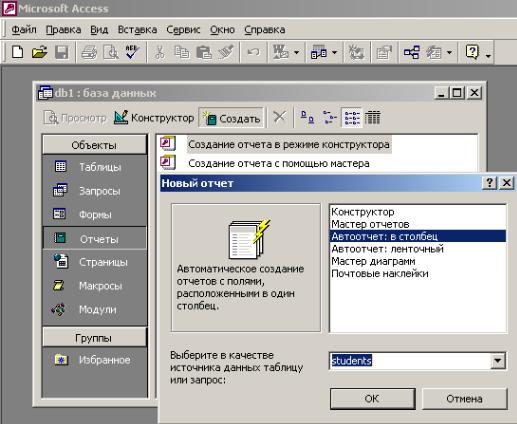Open the Сервис menu
Image resolution: width=517 pixels, height=424 pixels.
click(x=183, y=30)
